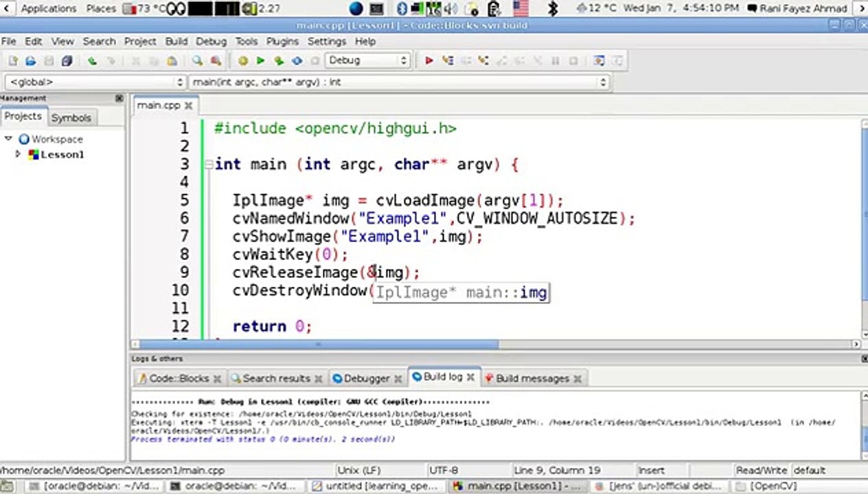Switch to the Projects tab
The width and height of the screenshot is (868, 494).
click(23, 117)
